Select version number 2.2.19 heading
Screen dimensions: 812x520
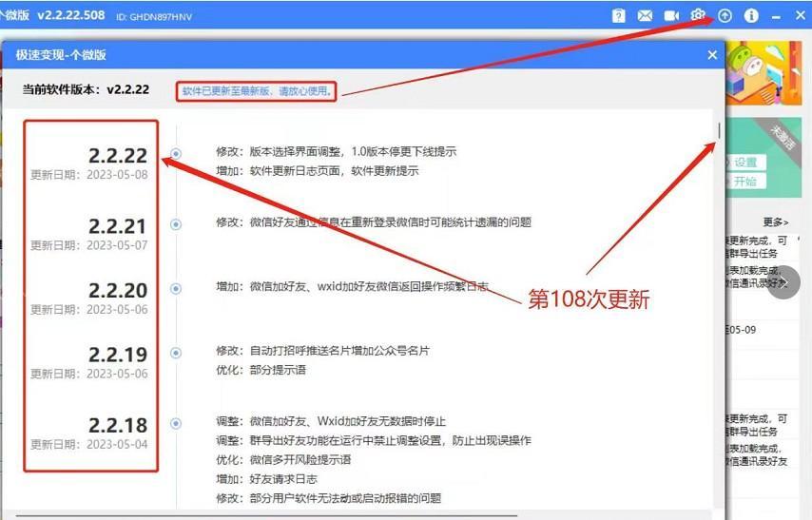point(118,355)
